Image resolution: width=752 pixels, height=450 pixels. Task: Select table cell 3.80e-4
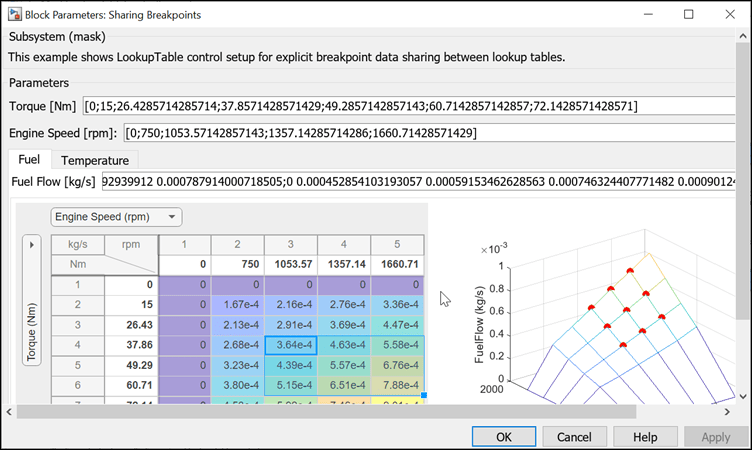pyautogui.click(x=237, y=385)
